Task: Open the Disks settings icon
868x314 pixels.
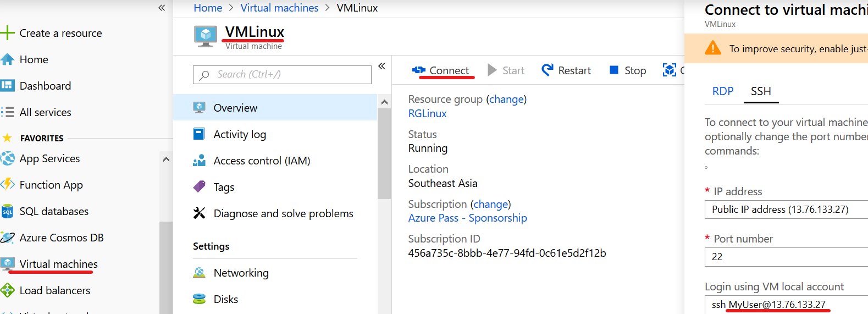Action: coord(199,299)
